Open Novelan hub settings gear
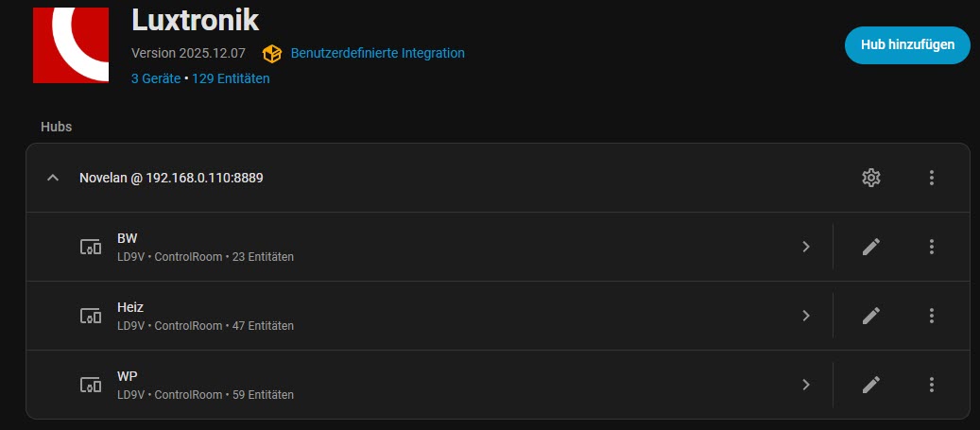Image resolution: width=980 pixels, height=430 pixels. (871, 178)
